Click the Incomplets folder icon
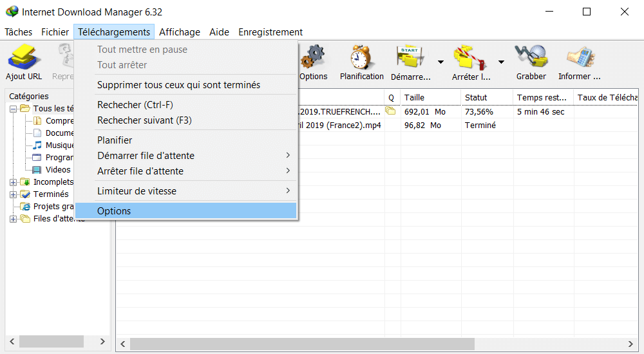The height and width of the screenshot is (354, 644). point(26,182)
